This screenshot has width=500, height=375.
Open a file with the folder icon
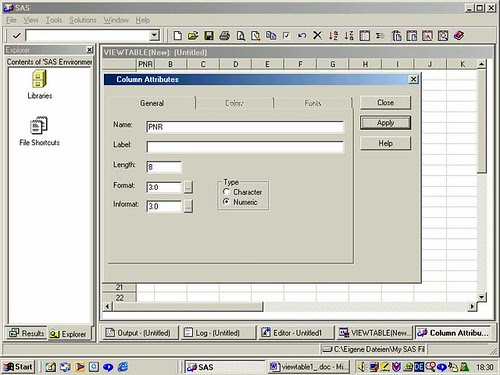[x=193, y=35]
